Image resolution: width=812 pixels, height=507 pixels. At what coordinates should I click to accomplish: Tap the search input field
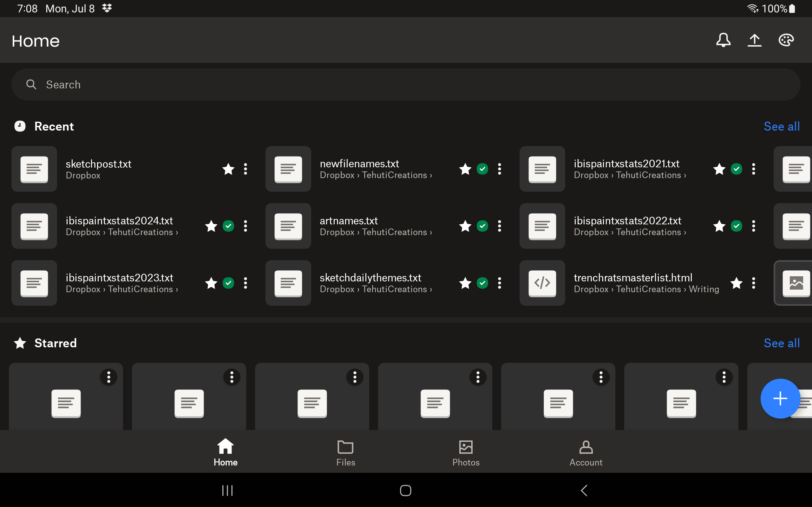tap(201, 84)
